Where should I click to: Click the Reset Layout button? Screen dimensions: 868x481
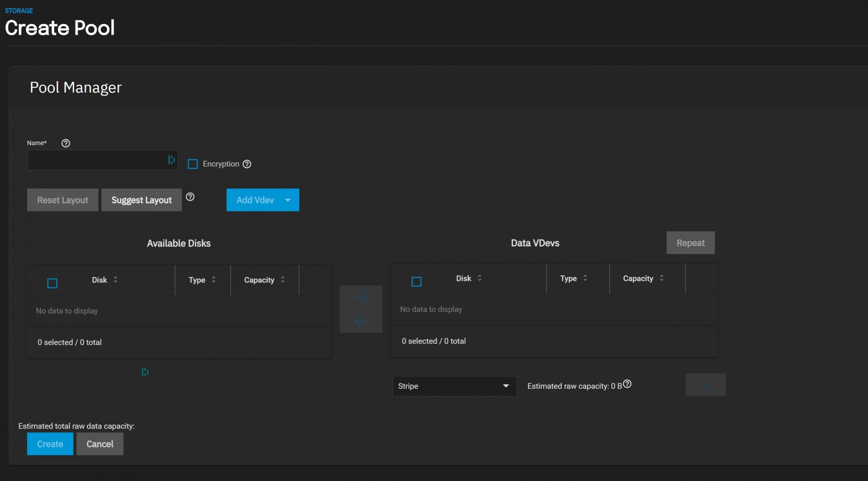[62, 200]
